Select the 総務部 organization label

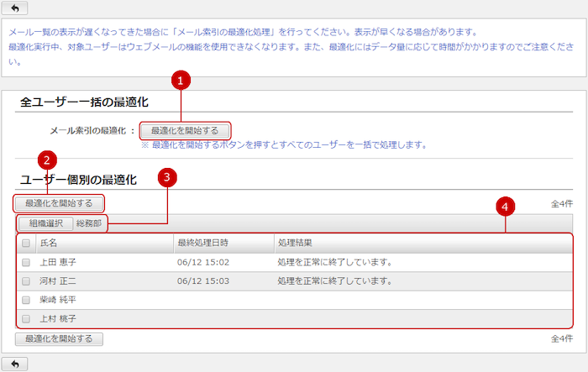point(88,223)
